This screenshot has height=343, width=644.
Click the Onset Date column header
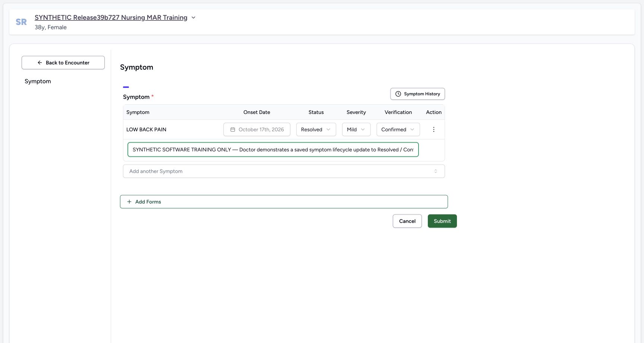257,112
